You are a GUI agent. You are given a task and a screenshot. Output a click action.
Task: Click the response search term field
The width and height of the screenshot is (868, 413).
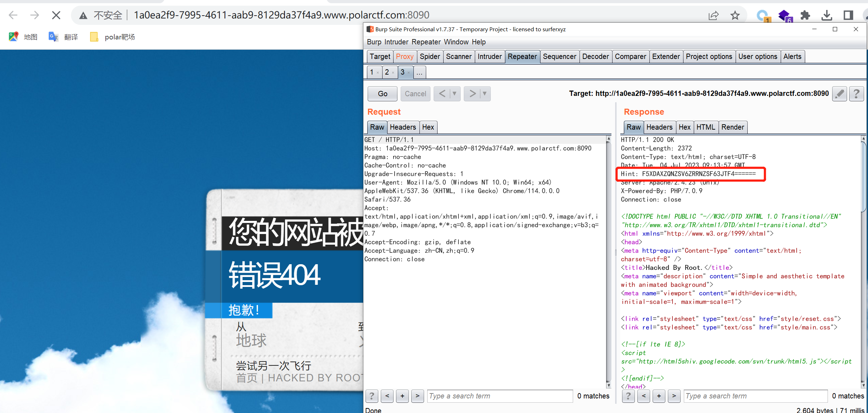[x=755, y=396]
